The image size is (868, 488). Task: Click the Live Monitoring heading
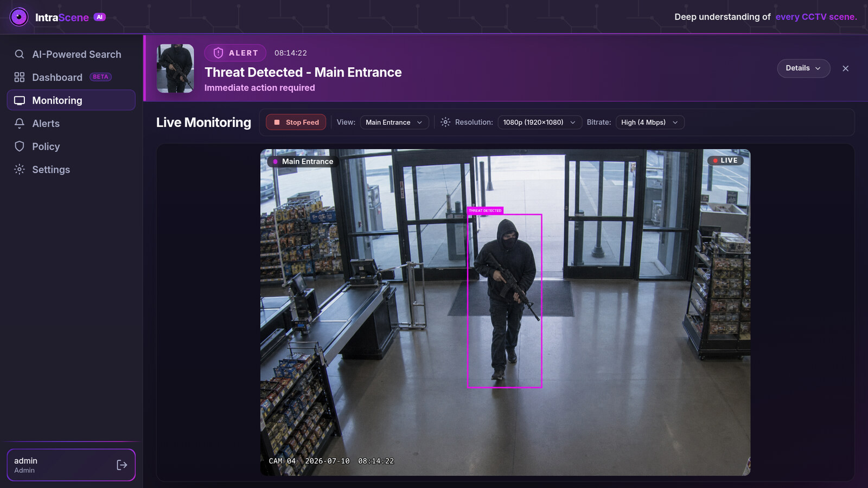click(204, 123)
